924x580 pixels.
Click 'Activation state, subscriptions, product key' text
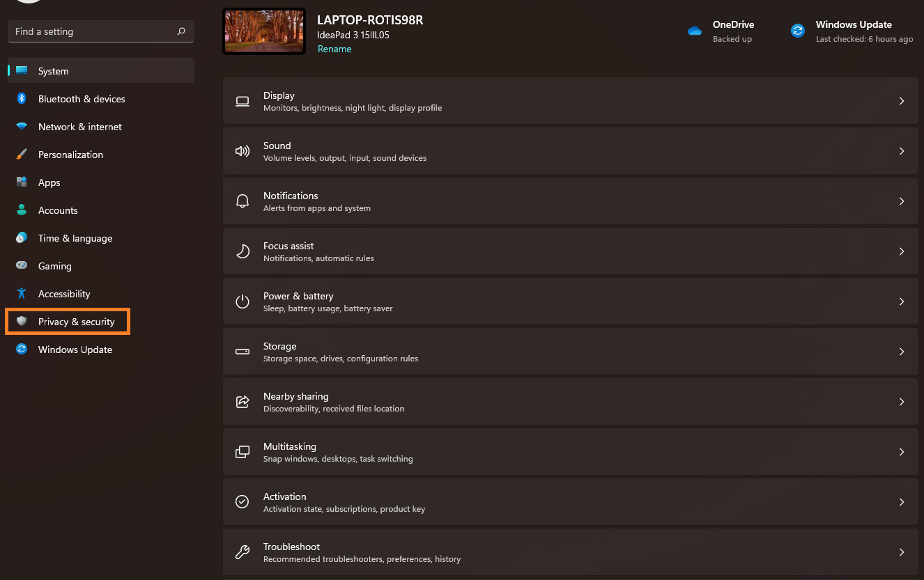[344, 509]
